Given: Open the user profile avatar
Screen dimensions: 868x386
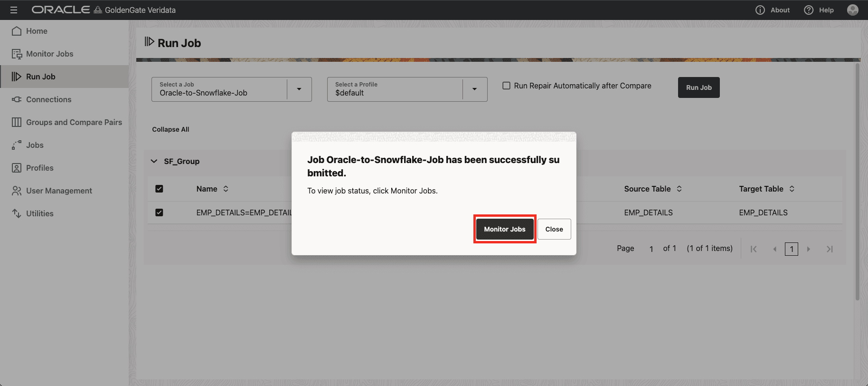Looking at the screenshot, I should tap(853, 10).
